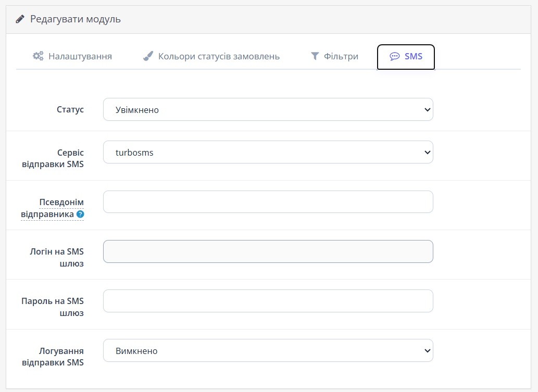538x392 pixels.
Task: Click the brush icon for Кольори статусів замовлень
Action: pos(148,56)
